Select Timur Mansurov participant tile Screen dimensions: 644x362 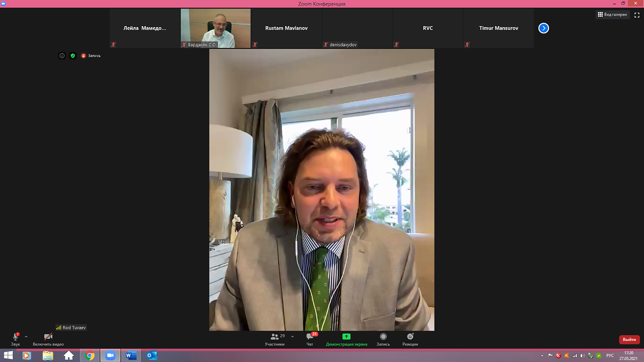pos(498,28)
